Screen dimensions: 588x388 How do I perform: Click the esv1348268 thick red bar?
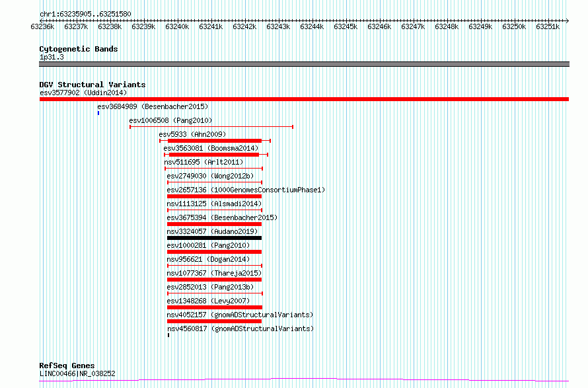(215, 307)
